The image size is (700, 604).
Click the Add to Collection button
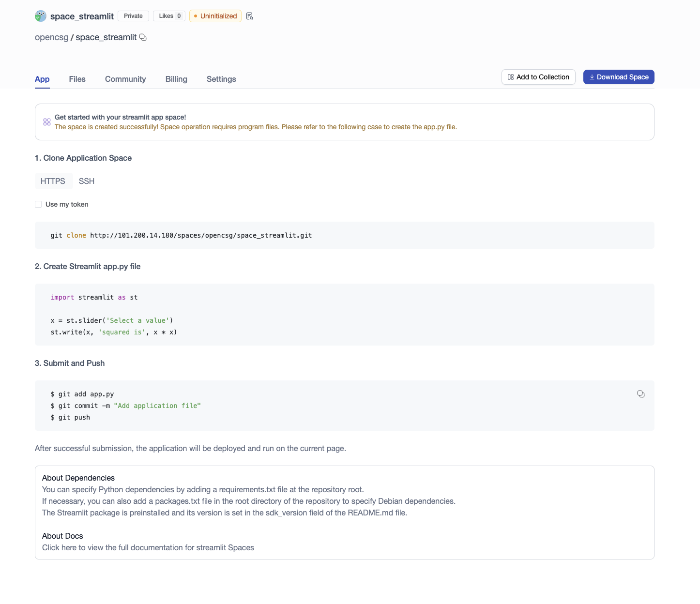[538, 77]
